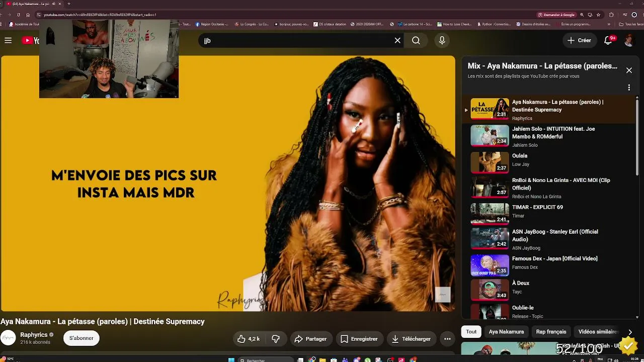Open the Raphyrics channel avatar
The image size is (644, 362).
[x=8, y=338]
